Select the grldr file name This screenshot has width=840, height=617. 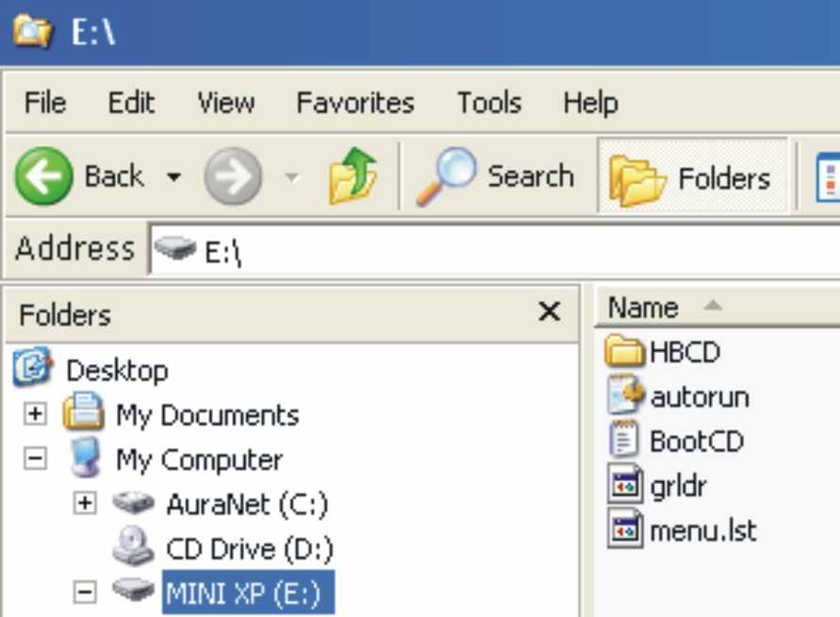tap(678, 487)
